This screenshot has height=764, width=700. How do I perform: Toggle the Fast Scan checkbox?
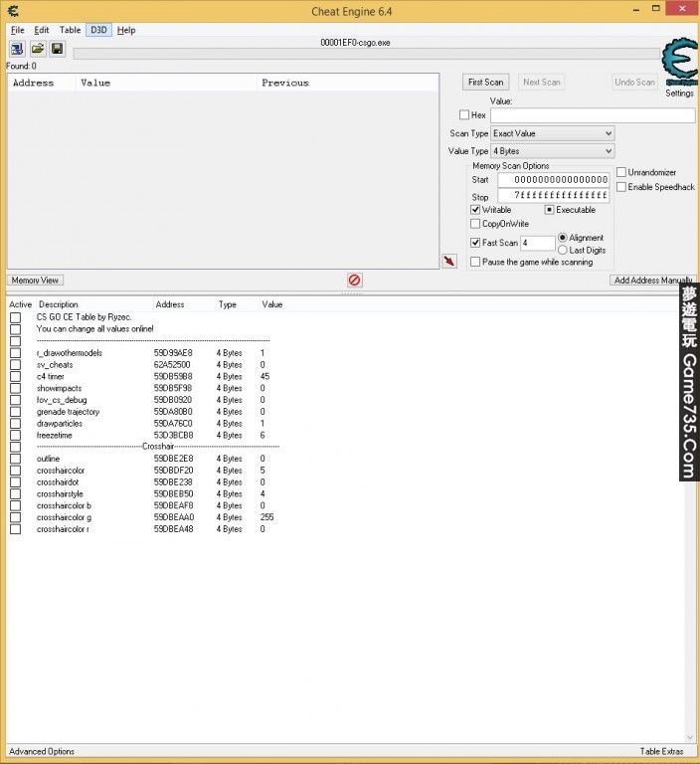[x=475, y=242]
